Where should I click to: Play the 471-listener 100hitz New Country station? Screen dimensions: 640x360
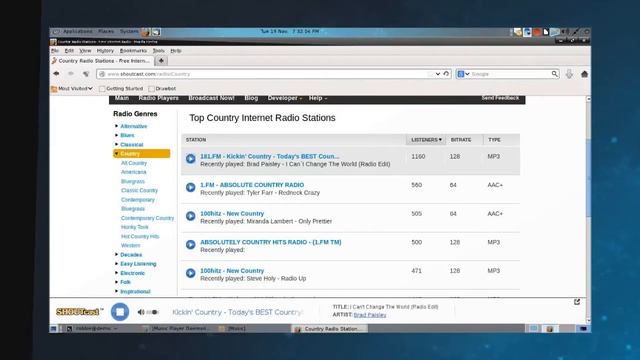click(191, 273)
